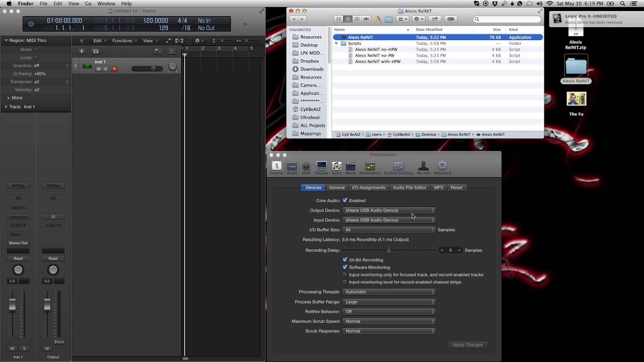Viewport: 644px width, 362px height.
Task: Open Scrub Response dropdown
Action: click(389, 331)
